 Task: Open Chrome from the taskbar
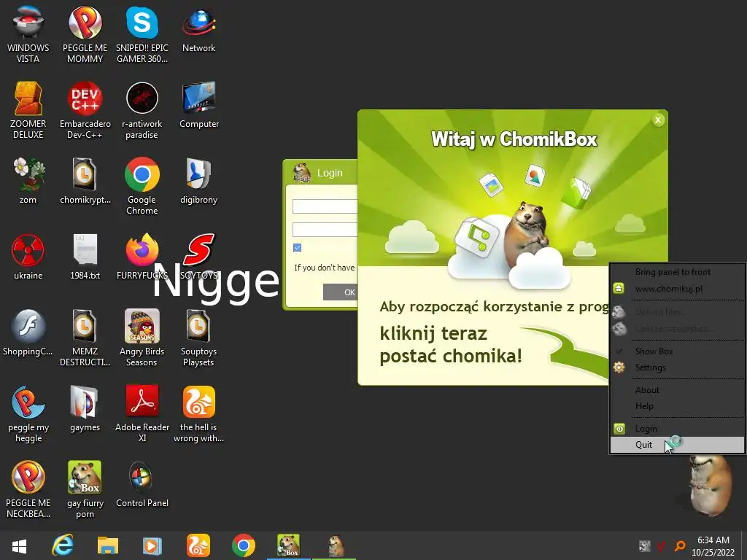click(244, 545)
